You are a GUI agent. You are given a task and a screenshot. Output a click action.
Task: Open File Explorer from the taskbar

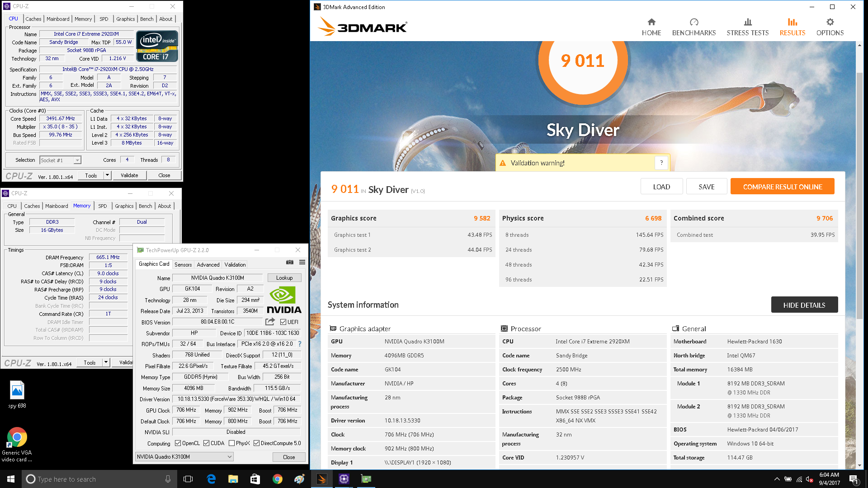tap(233, 479)
